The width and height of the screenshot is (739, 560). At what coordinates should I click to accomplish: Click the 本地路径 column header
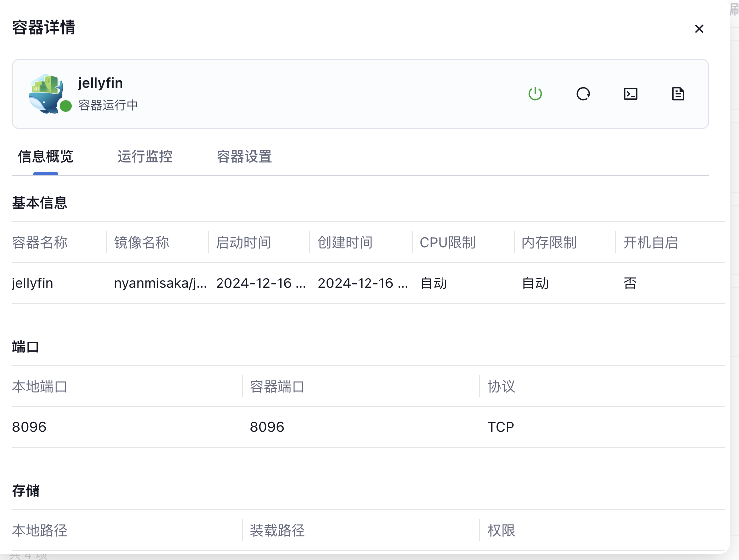point(40,530)
